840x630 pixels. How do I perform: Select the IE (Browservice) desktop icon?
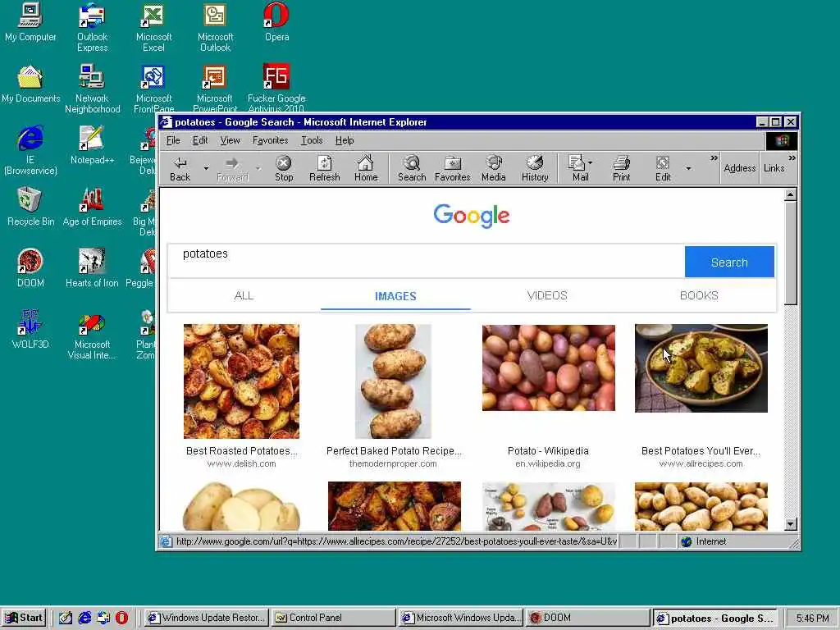pos(30,151)
